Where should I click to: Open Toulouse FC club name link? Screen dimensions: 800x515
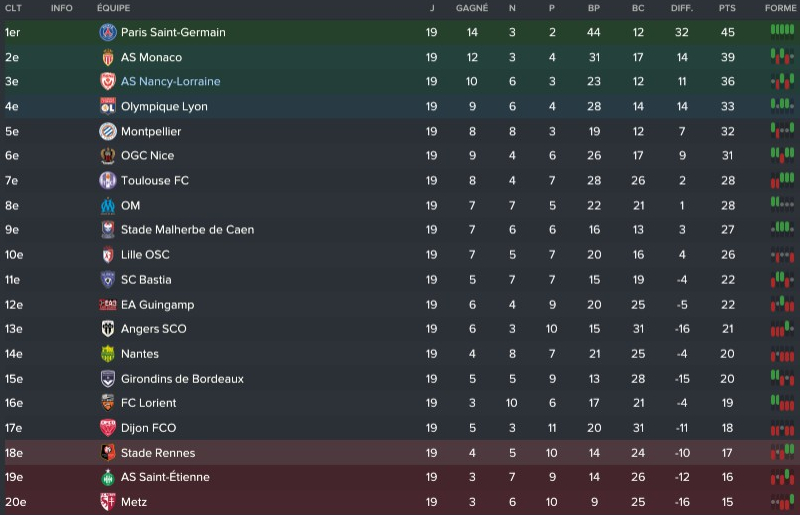pyautogui.click(x=154, y=180)
